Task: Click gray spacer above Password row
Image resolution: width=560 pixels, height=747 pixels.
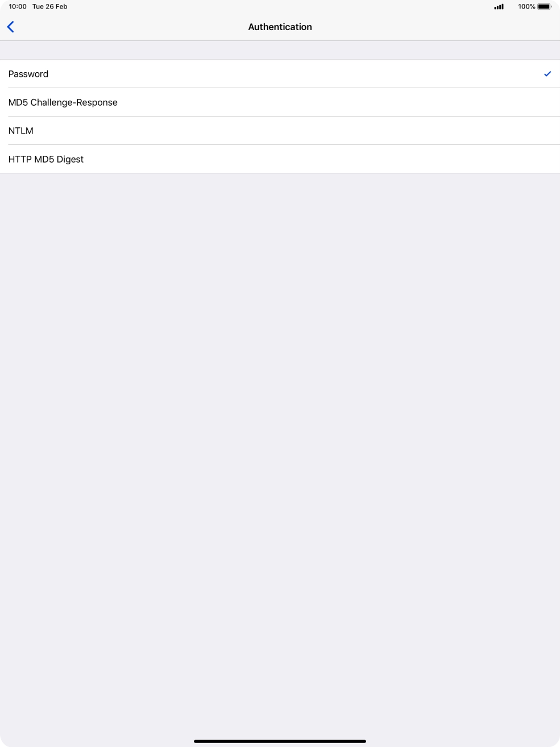Action: 280,51
